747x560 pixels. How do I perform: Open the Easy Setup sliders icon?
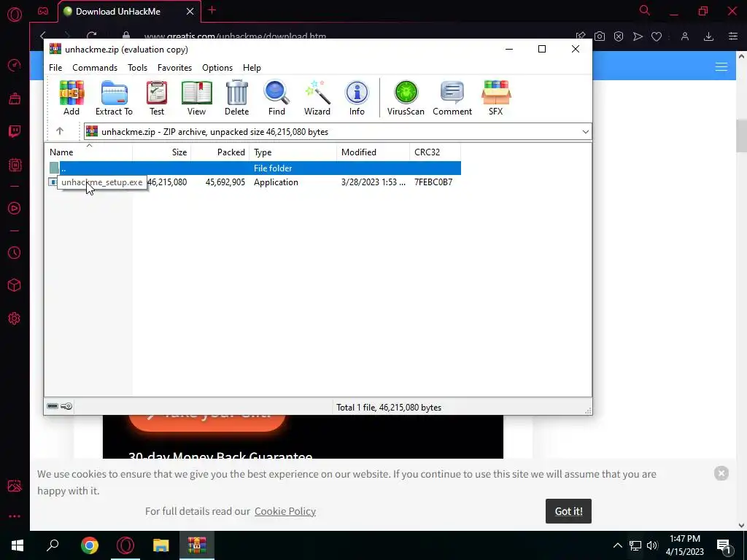732,36
